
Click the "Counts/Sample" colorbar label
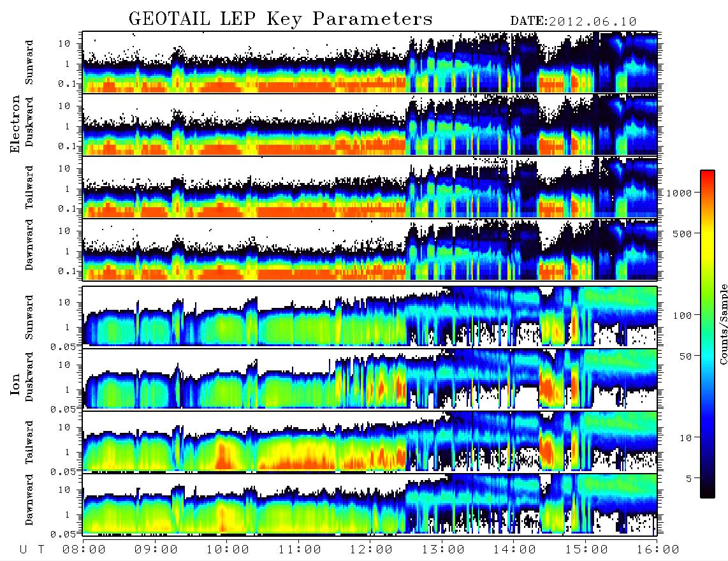click(723, 324)
